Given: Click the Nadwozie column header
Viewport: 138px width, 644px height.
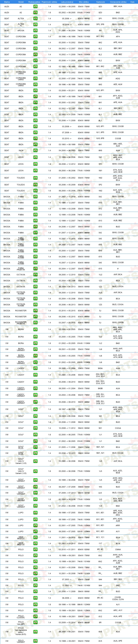Looking at the screenshot, I should [101, 2].
